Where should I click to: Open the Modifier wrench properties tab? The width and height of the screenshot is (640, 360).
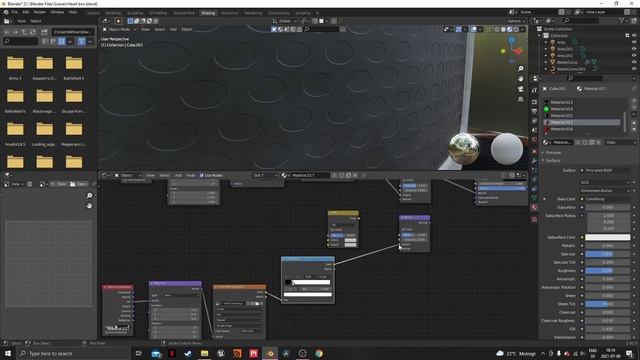(x=534, y=161)
